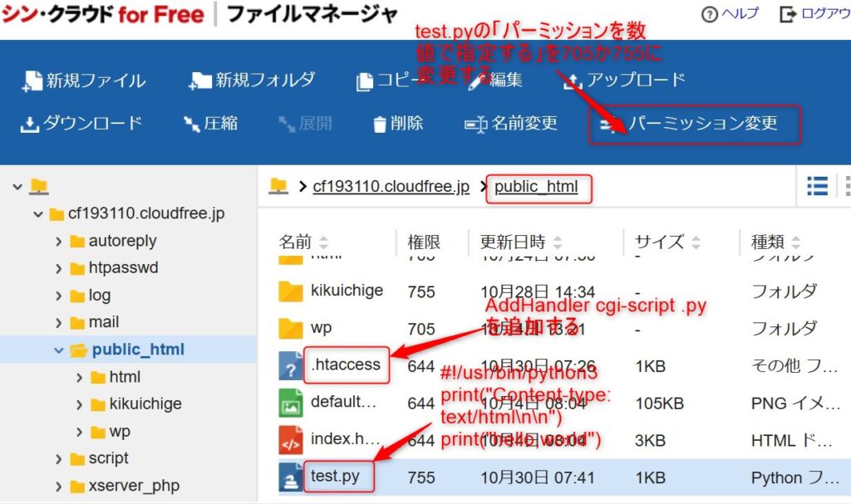Select the .htaccess file in list
The height and width of the screenshot is (504, 851).
click(345, 365)
